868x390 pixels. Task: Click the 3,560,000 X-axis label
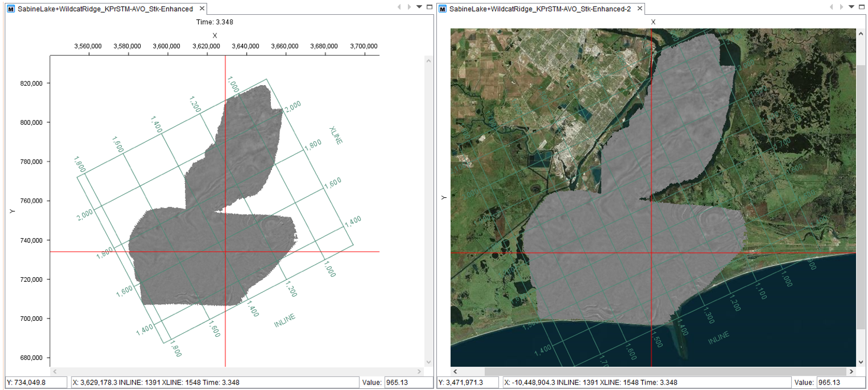88,46
